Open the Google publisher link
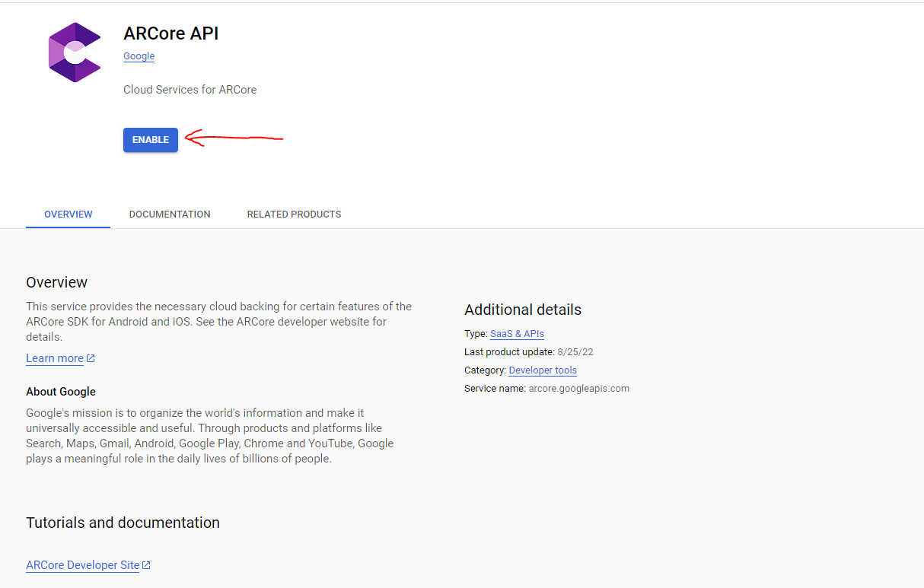Viewport: 924px width, 588px height. [x=139, y=56]
